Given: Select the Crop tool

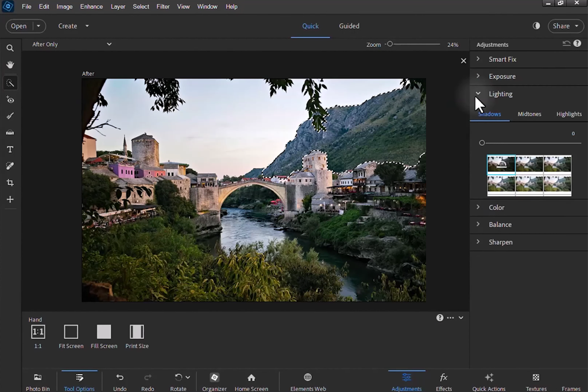Looking at the screenshot, I should pos(10,183).
